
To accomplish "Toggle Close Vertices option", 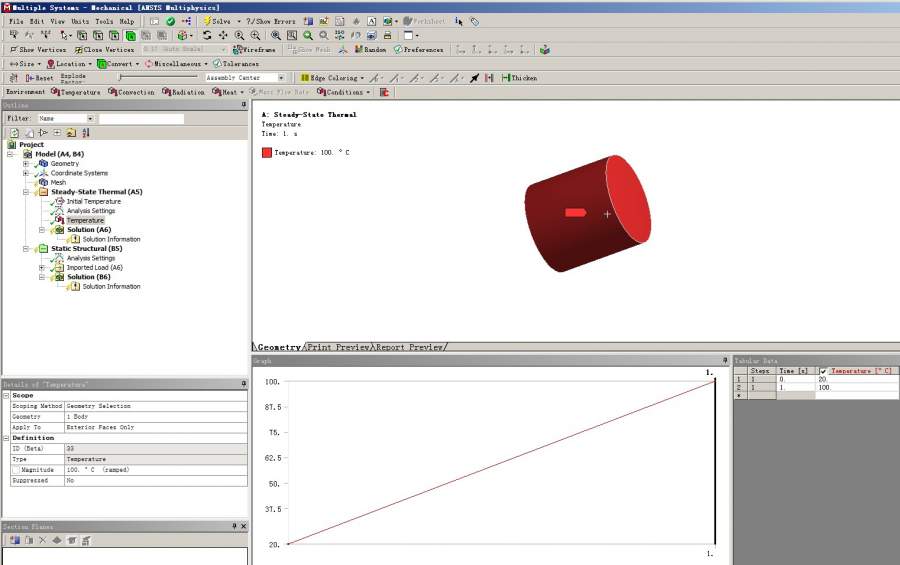I will 104,49.
